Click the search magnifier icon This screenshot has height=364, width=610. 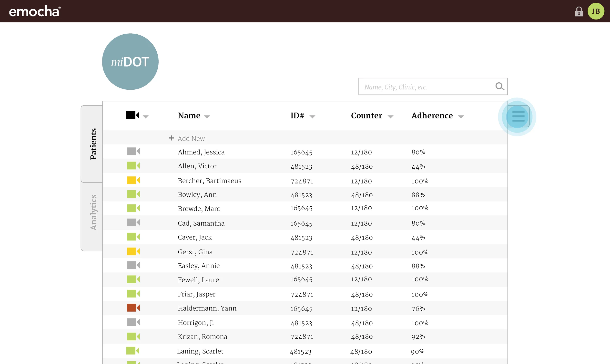point(499,86)
